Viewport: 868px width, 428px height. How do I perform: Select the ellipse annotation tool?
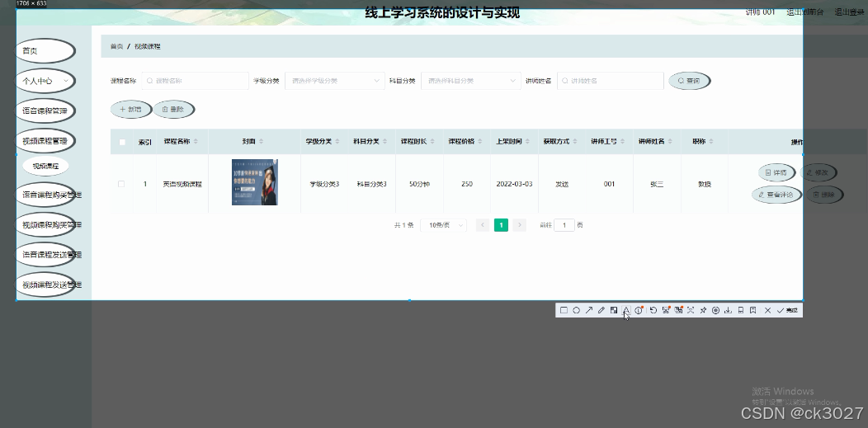coord(576,310)
